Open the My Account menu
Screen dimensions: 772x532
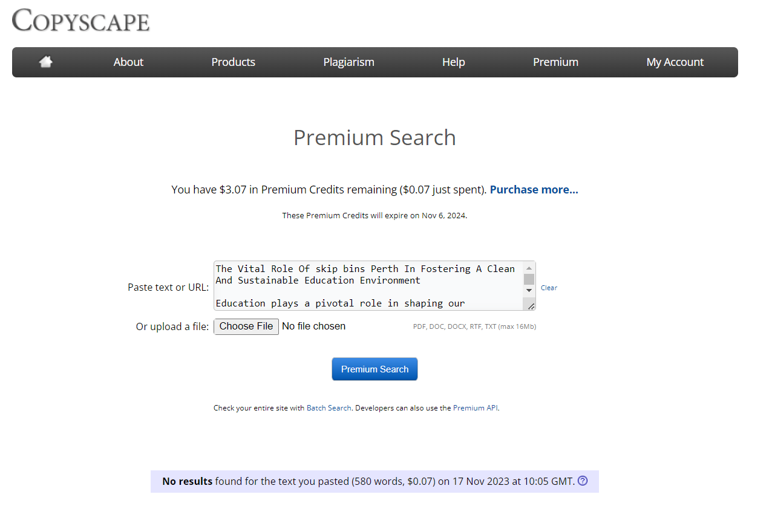coord(675,62)
